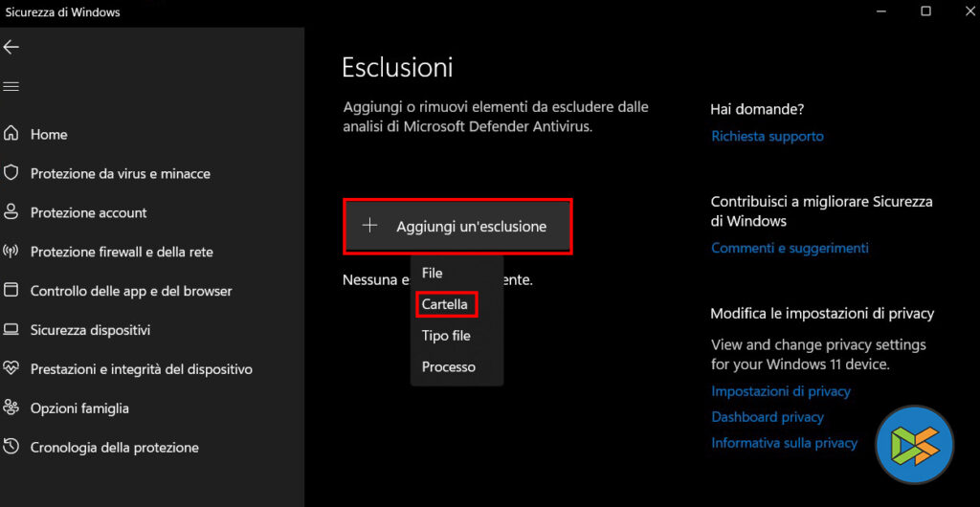Click the account protection person icon
This screenshot has height=507, width=980.
pos(11,212)
